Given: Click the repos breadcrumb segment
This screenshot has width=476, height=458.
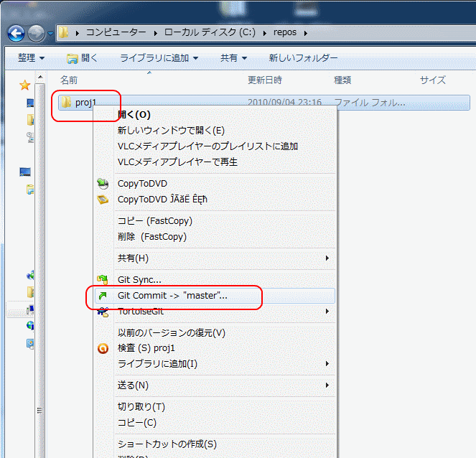Looking at the screenshot, I should click(284, 32).
